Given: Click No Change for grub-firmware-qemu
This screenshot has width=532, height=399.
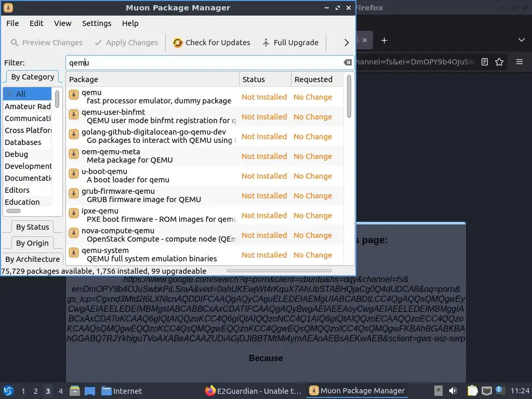Looking at the screenshot, I should (312, 196).
